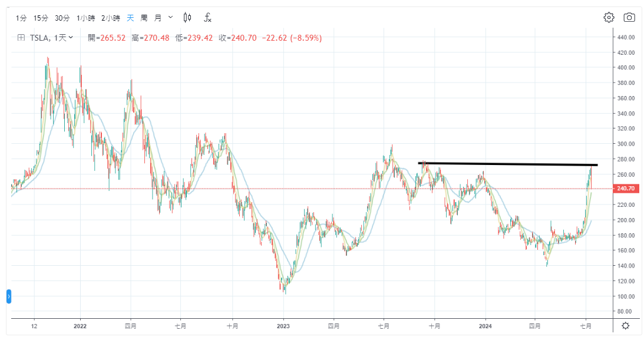Switch to 1分 timeframe
The height and width of the screenshot is (340, 644).
pos(21,18)
